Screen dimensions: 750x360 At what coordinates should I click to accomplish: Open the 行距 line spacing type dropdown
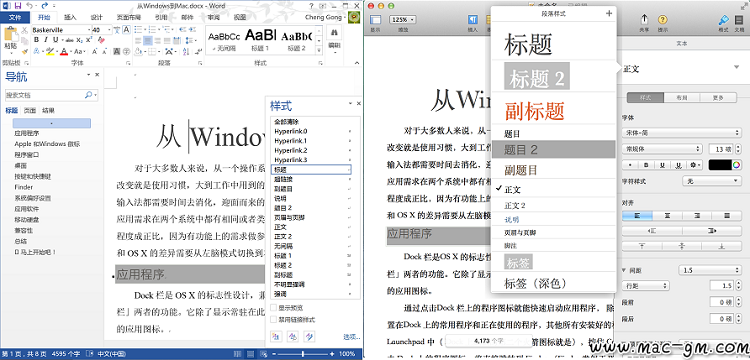pos(645,285)
